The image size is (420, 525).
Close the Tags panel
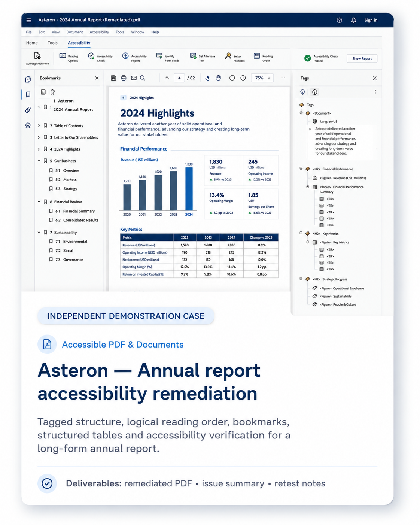pos(375,78)
